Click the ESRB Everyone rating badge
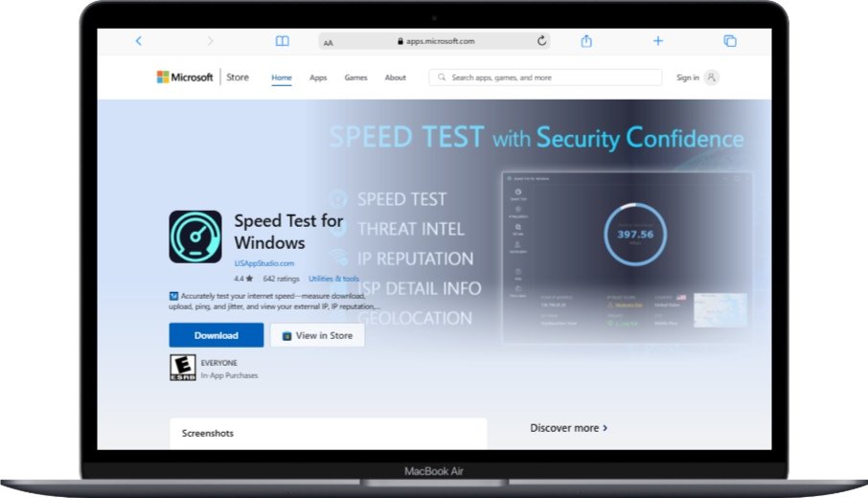The image size is (868, 498). (x=183, y=368)
